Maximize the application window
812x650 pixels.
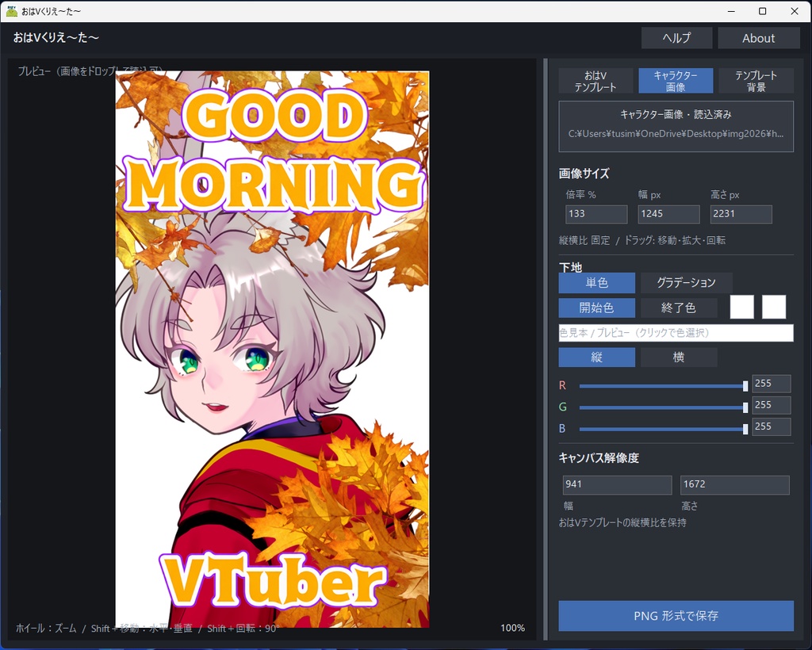[x=762, y=11]
